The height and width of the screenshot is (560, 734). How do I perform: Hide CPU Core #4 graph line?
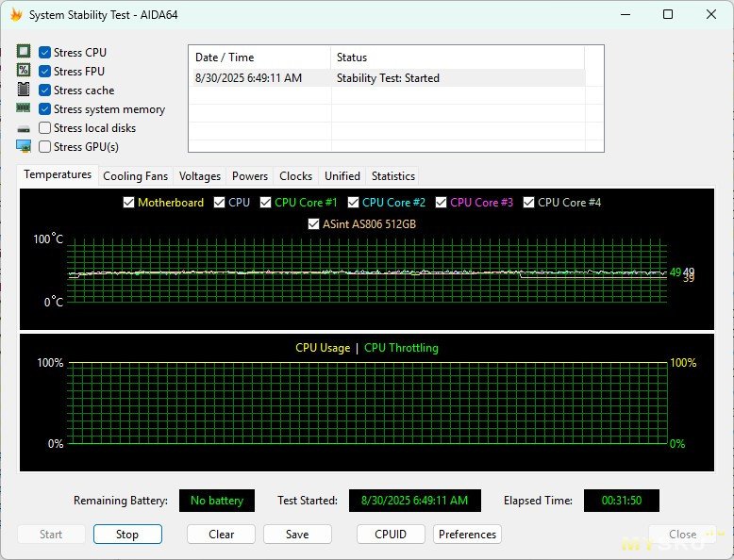tap(529, 202)
